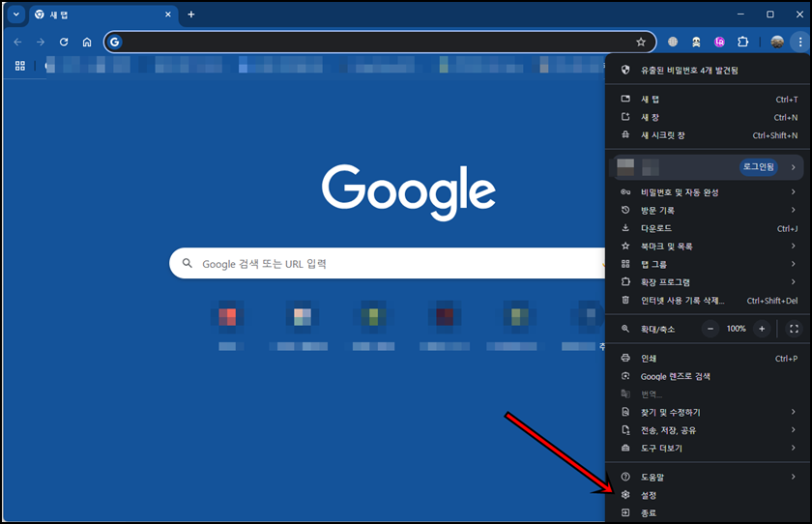Screen dimensions: 812x524
Task: Expand 북마크 및 목록 submenu
Action: 708,246
